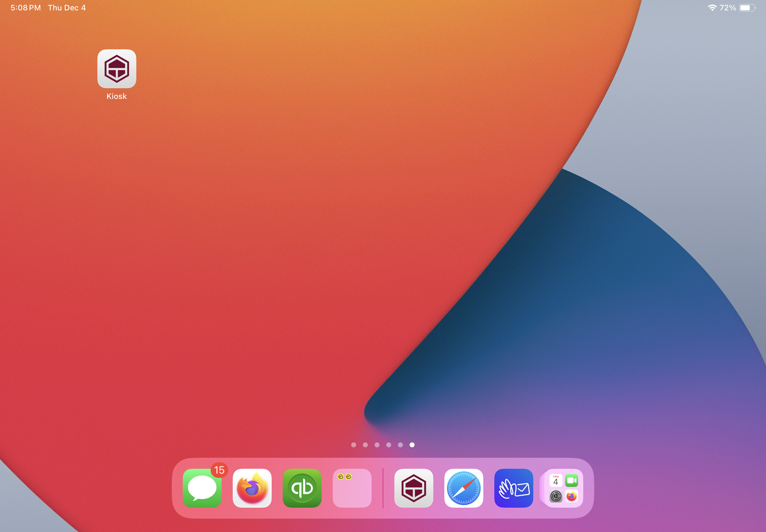The width and height of the screenshot is (766, 532).
Task: Tap the active last page dot
Action: pyautogui.click(x=412, y=445)
